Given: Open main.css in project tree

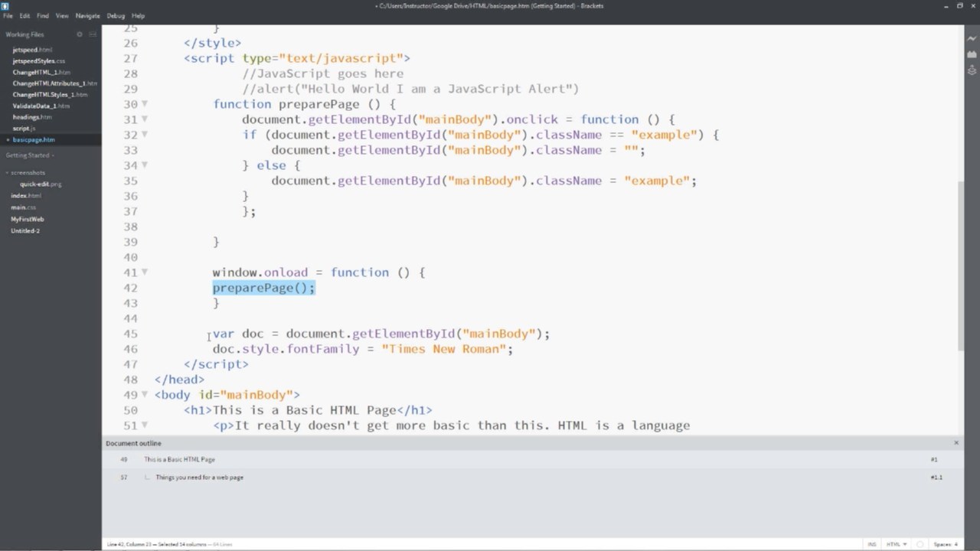Looking at the screenshot, I should coord(23,207).
